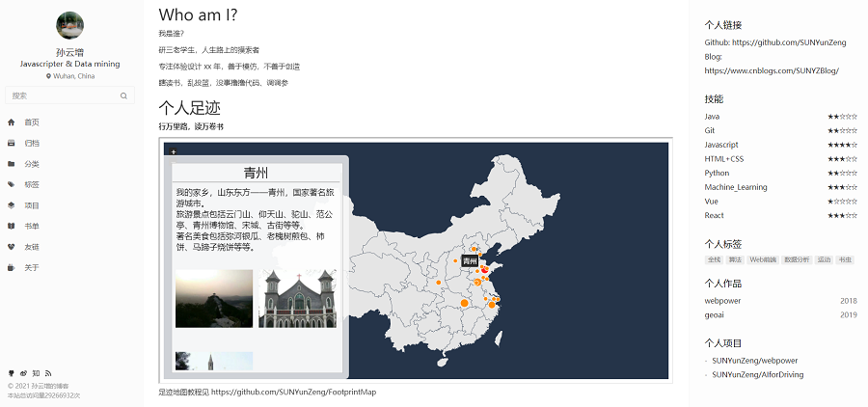Open the GitHub icon in sidebar footer
The height and width of the screenshot is (407, 868).
coord(11,373)
